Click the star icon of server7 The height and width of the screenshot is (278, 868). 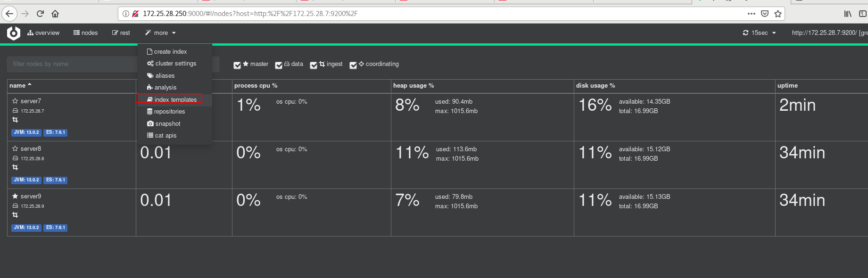point(15,101)
